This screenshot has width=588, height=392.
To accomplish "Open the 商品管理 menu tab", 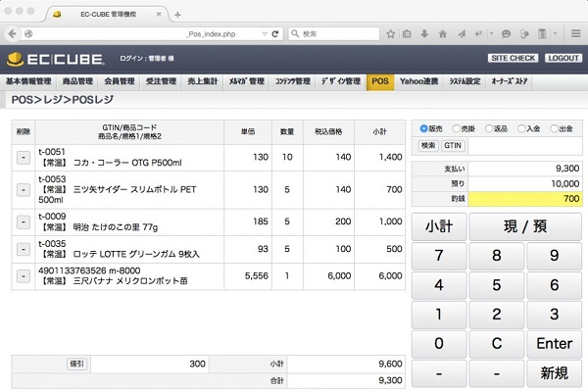I will pos(77,81).
